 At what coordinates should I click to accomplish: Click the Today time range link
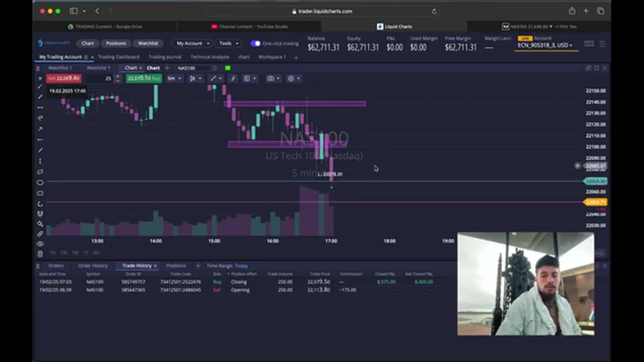click(x=242, y=265)
